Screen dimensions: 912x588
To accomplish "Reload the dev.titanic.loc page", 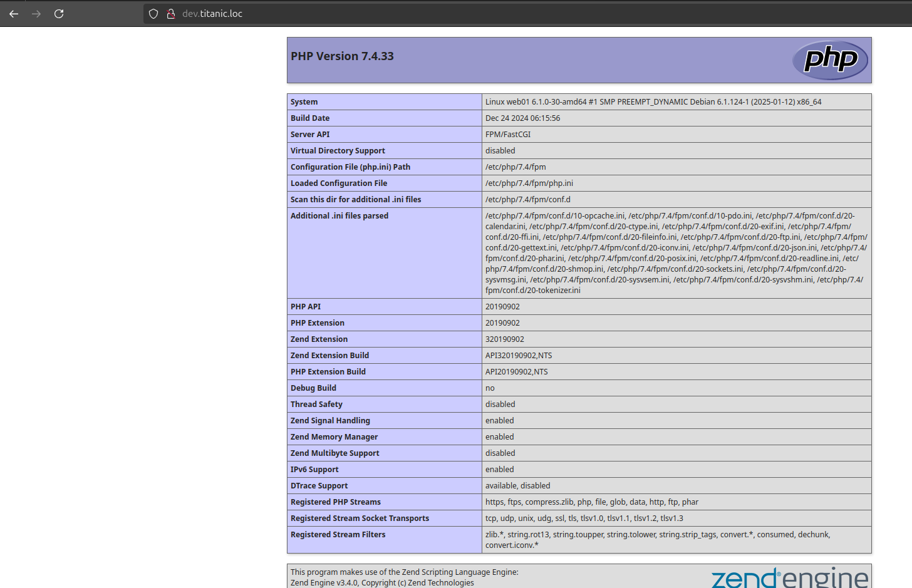I will 59,14.
